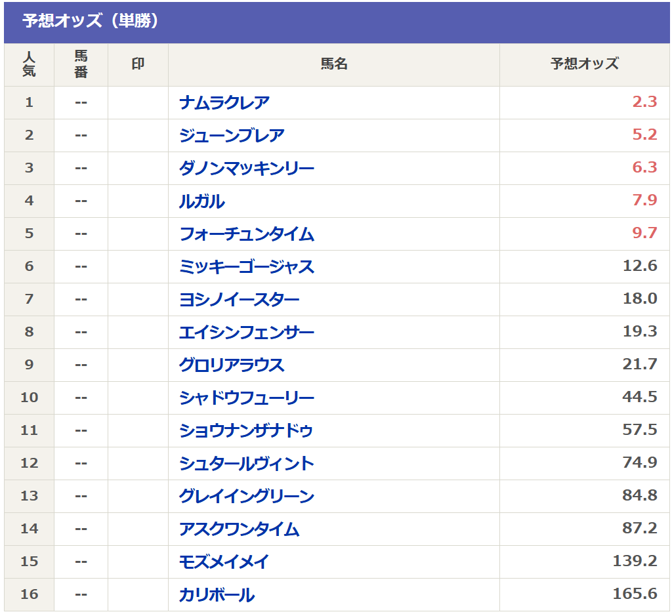Image resolution: width=672 pixels, height=616 pixels.
Task: Open the フォーチュンタイム link
Action: [247, 234]
